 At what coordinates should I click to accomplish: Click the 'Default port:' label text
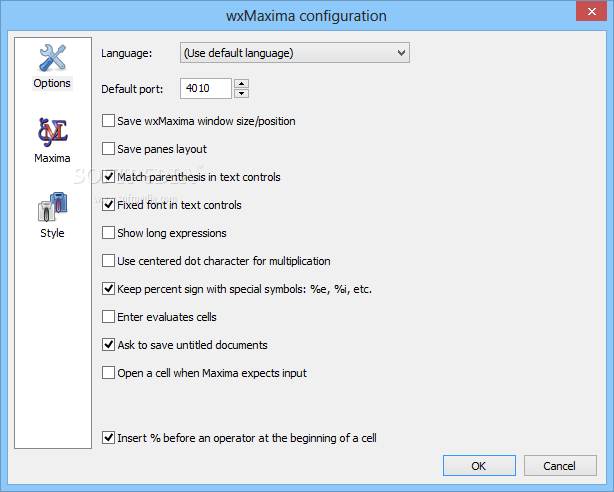pyautogui.click(x=132, y=89)
